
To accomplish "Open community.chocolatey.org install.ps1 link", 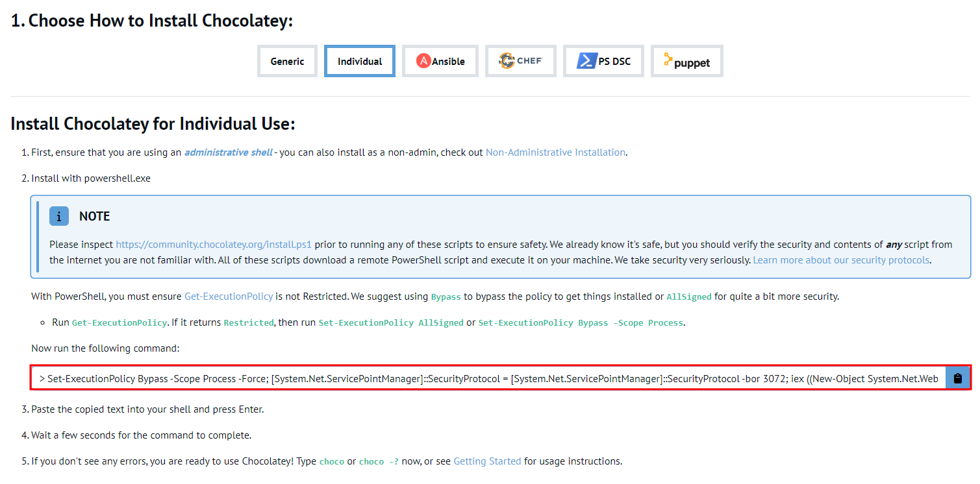I will click(214, 245).
